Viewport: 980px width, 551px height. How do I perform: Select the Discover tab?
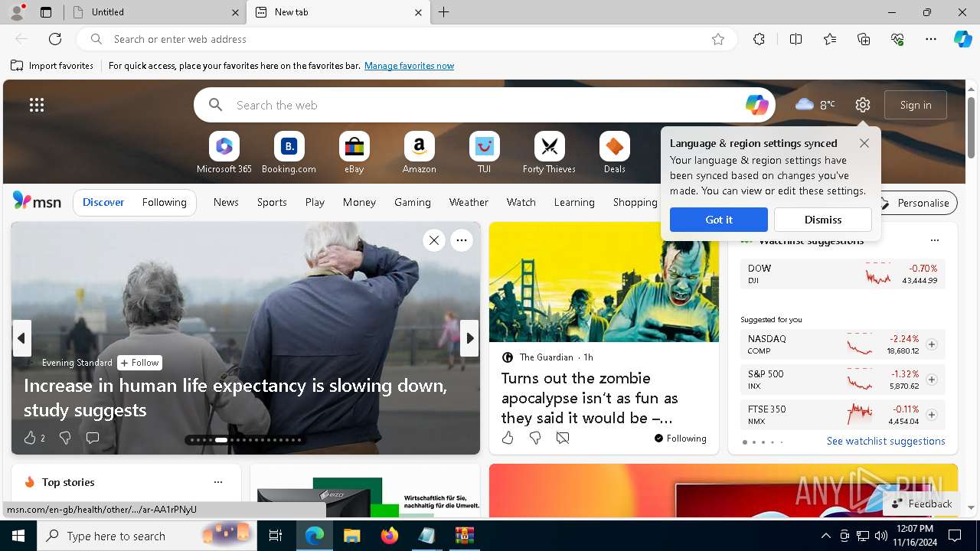click(103, 202)
